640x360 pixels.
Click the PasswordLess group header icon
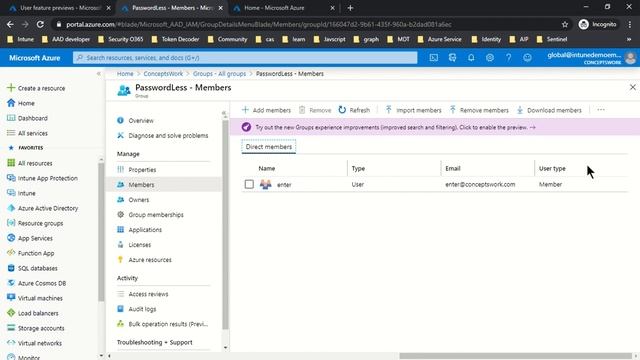click(124, 90)
